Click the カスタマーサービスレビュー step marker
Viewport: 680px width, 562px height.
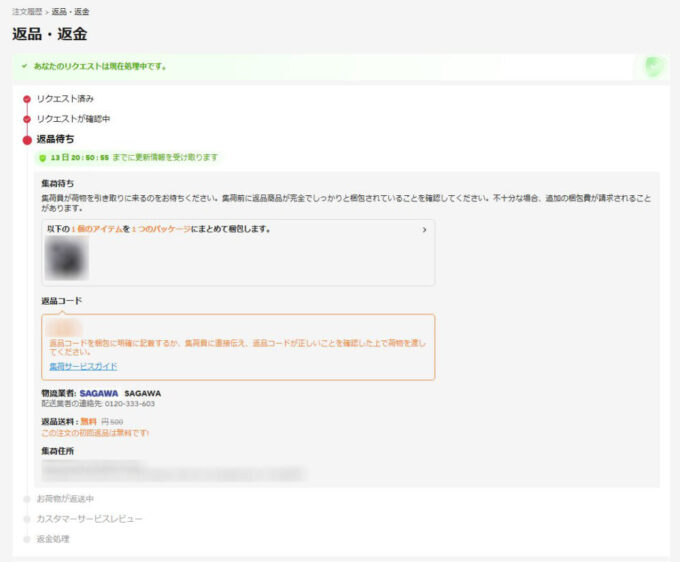coord(27,520)
